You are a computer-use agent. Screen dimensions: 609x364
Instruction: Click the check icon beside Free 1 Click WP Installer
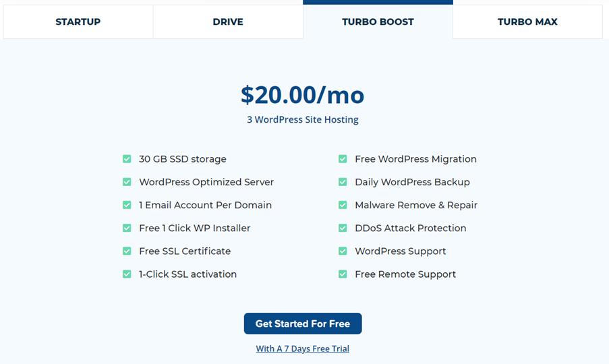click(x=127, y=228)
